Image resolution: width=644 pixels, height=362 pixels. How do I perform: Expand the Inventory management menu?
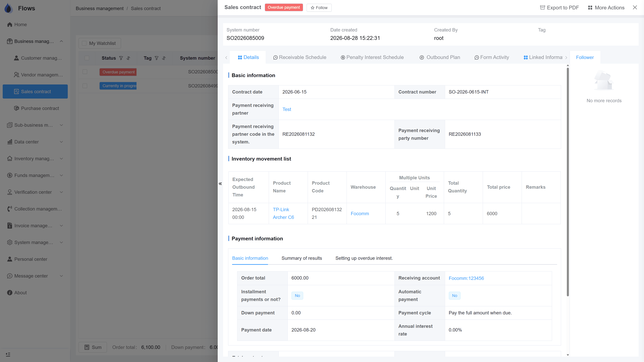coord(61,158)
